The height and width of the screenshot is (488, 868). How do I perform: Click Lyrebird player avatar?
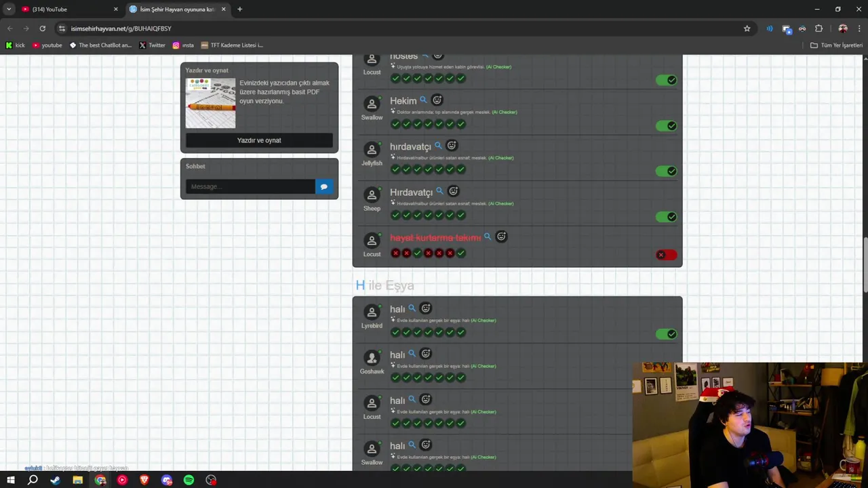point(372,312)
